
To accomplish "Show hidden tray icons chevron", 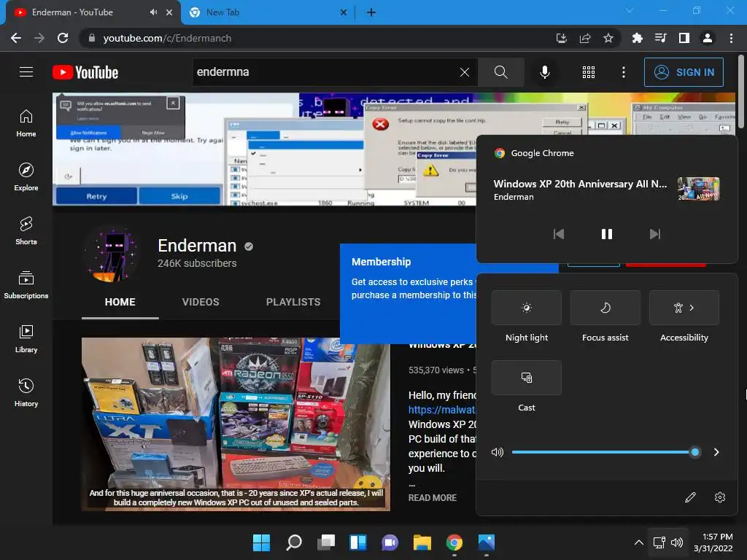I will point(639,542).
